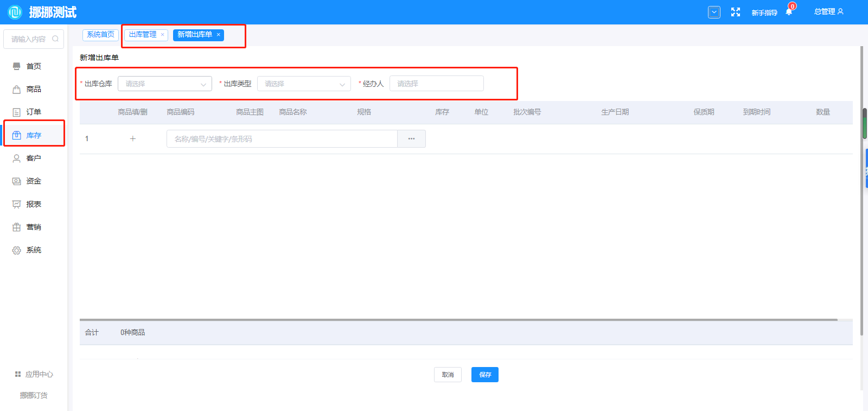Image resolution: width=868 pixels, height=411 pixels.
Task: Click the 商品主图 column header
Action: pyautogui.click(x=250, y=112)
